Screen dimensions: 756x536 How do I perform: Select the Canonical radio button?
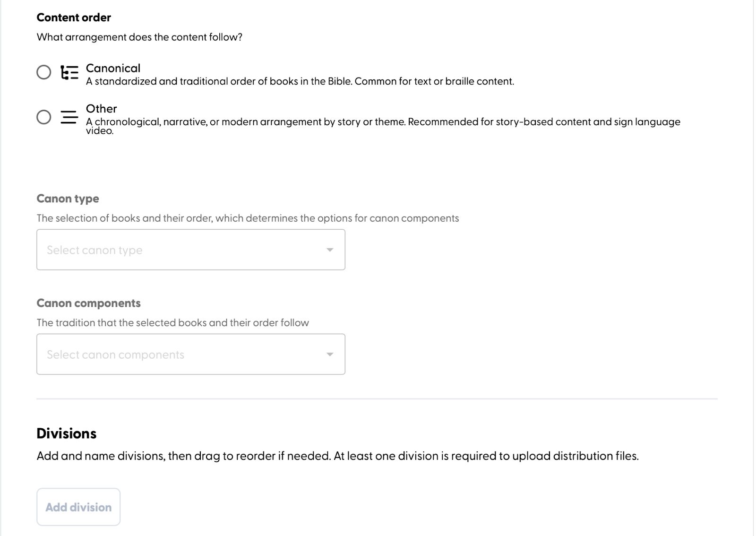click(x=44, y=72)
